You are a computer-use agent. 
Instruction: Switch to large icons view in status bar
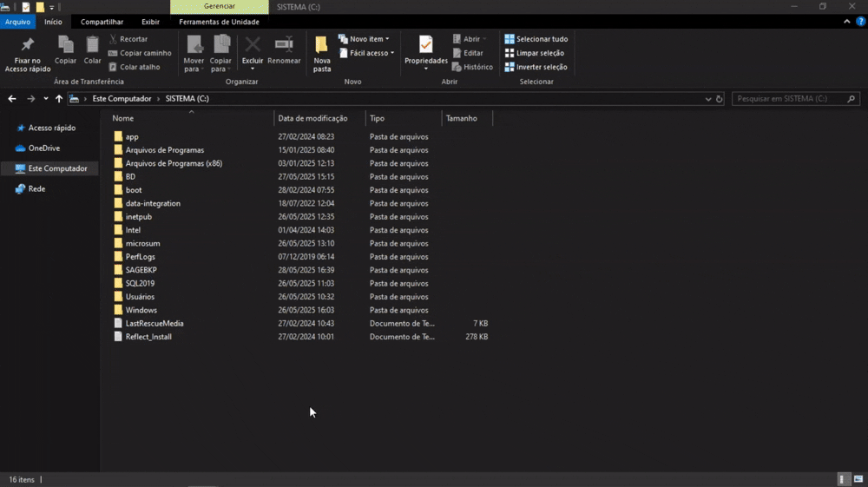pyautogui.click(x=857, y=479)
